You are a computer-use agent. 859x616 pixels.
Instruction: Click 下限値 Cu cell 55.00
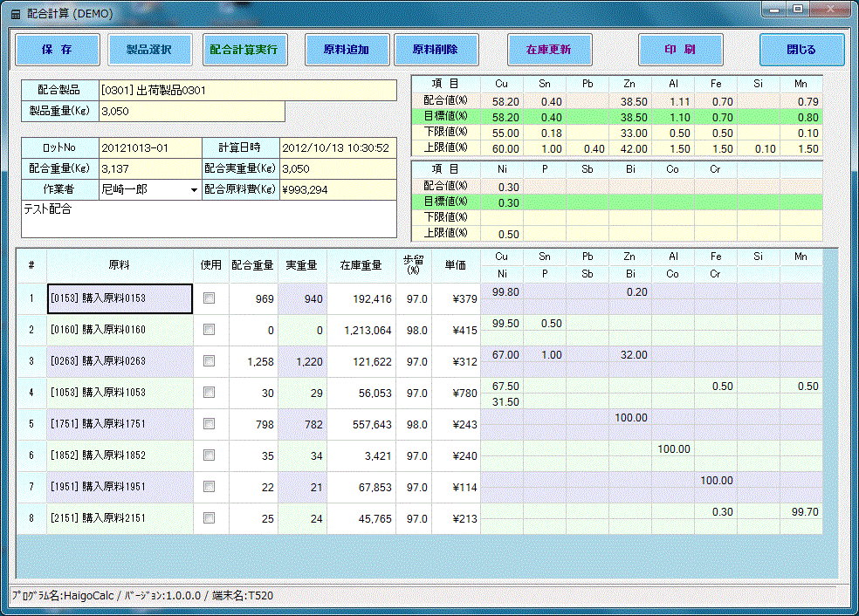(502, 133)
